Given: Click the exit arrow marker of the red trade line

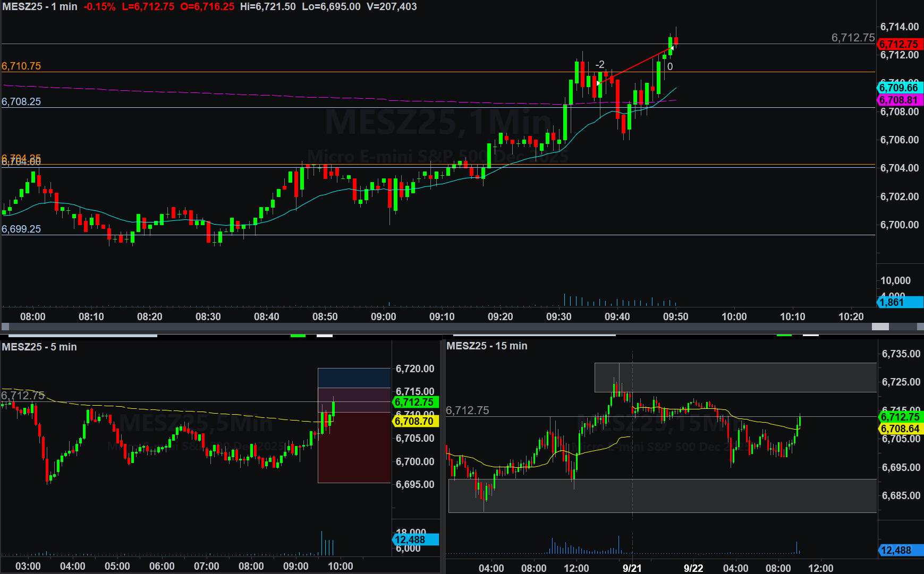Looking at the screenshot, I should 671,49.
